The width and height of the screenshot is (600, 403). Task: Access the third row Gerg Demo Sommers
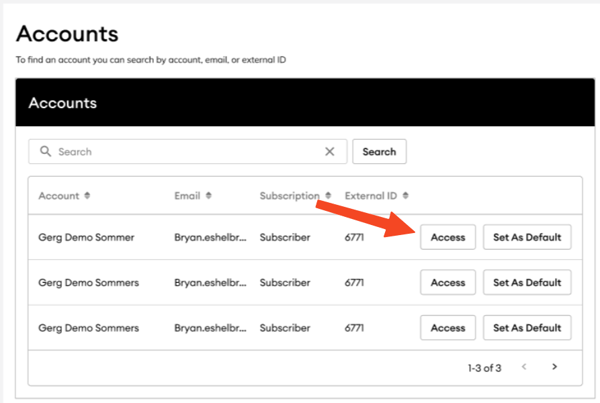click(448, 328)
